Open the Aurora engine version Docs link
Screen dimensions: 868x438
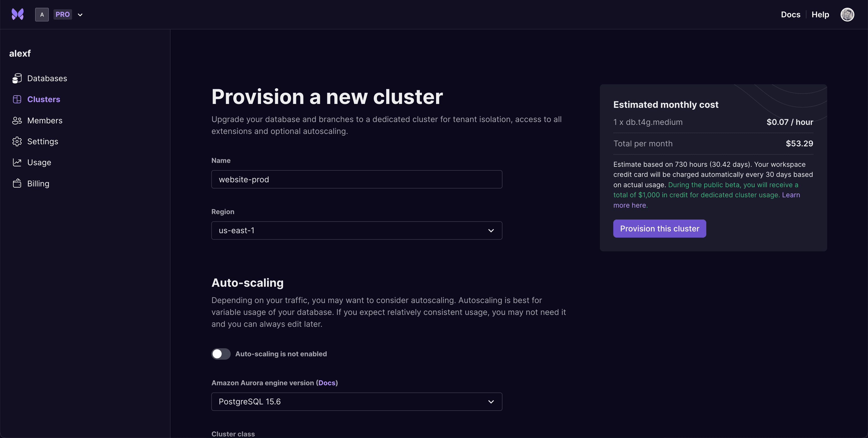[327, 383]
